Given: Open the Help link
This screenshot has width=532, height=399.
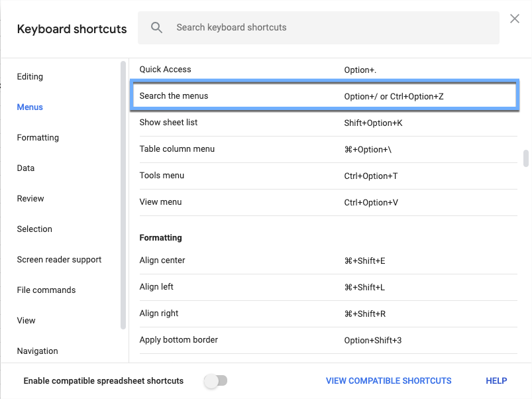Looking at the screenshot, I should point(496,381).
